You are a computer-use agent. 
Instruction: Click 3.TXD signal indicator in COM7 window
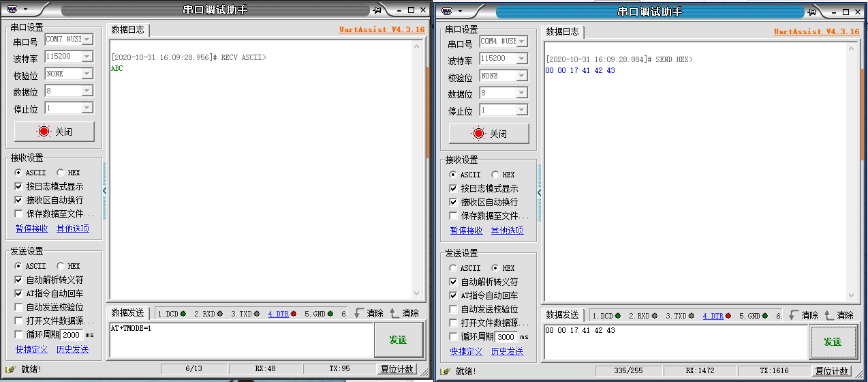(x=245, y=314)
